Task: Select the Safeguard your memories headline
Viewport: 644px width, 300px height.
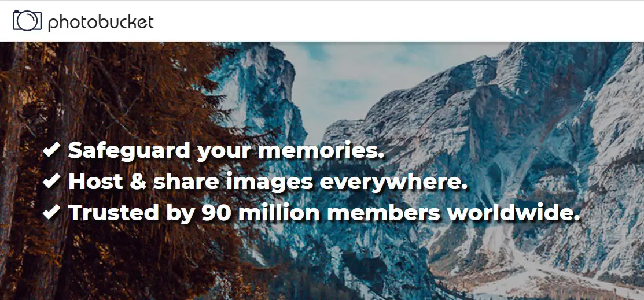Action: 226,151
